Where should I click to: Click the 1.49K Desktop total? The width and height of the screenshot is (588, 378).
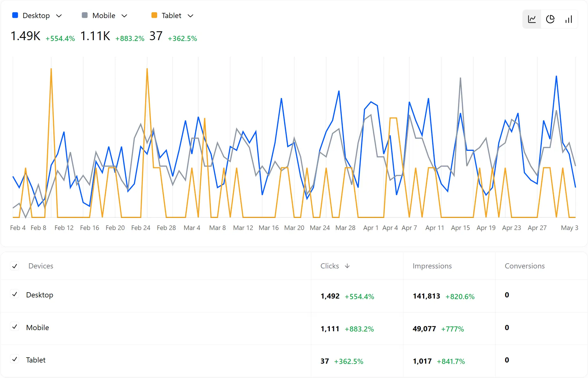[26, 36]
